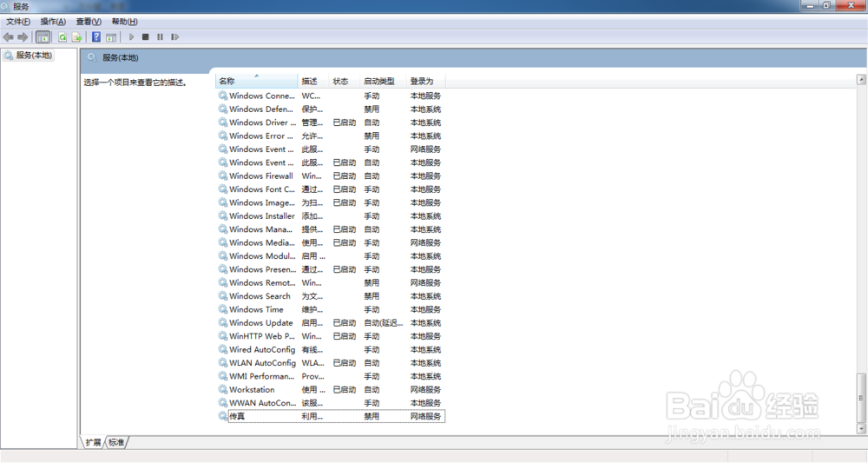Click the Start service play icon
The height and width of the screenshot is (463, 868).
click(x=131, y=37)
